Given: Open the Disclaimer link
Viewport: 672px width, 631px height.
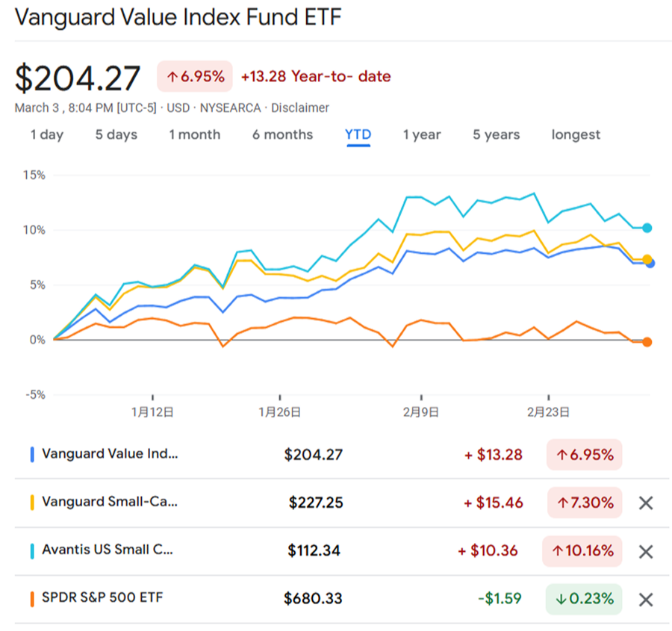Looking at the screenshot, I should click(x=300, y=108).
